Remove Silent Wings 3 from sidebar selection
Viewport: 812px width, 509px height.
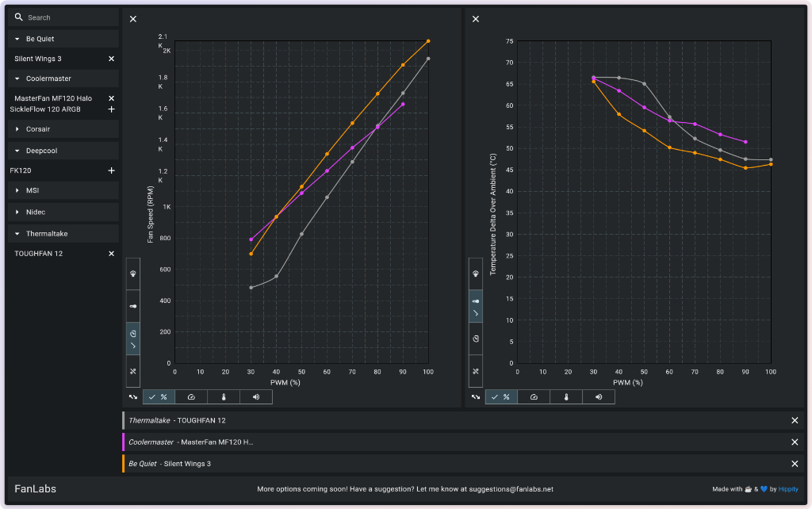point(111,59)
